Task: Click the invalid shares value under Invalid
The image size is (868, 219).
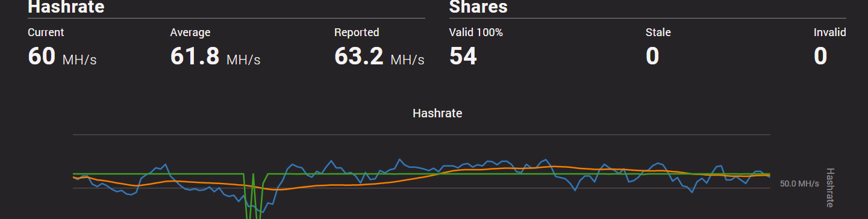Action: point(820,57)
